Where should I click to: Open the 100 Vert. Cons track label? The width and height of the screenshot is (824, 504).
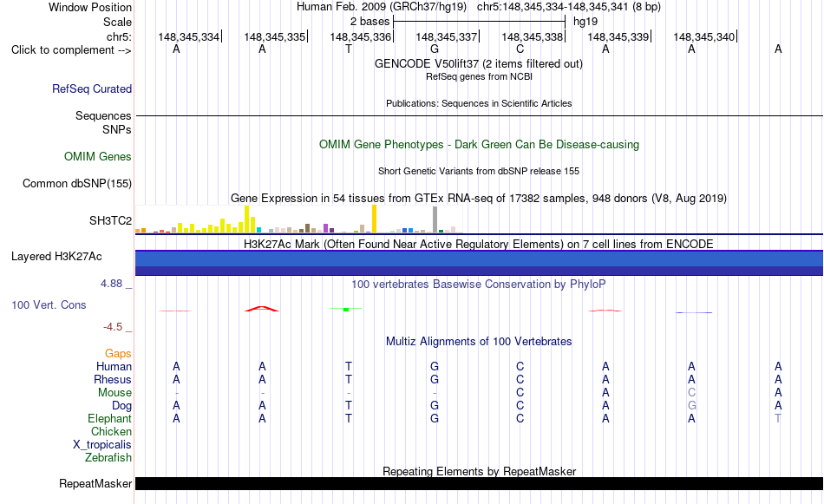point(49,304)
